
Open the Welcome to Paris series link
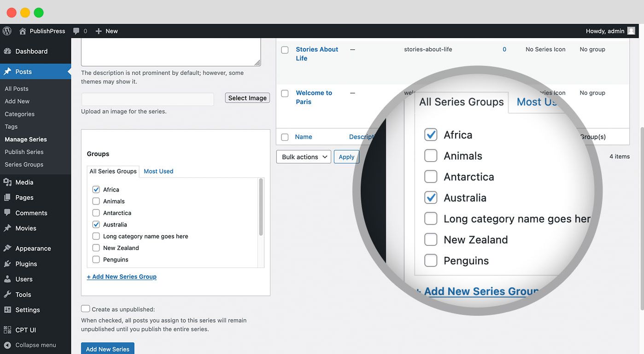coord(314,97)
